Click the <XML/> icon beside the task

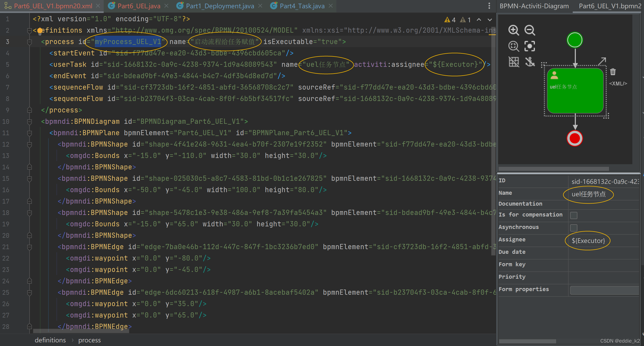[x=618, y=84]
